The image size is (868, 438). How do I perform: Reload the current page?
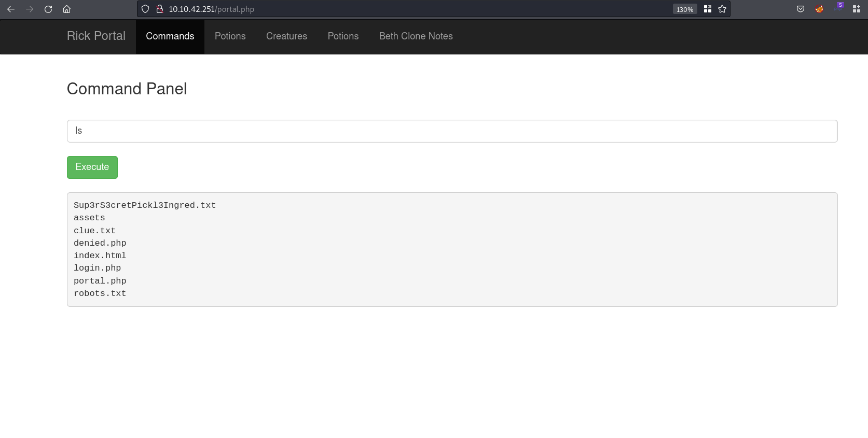(48, 9)
